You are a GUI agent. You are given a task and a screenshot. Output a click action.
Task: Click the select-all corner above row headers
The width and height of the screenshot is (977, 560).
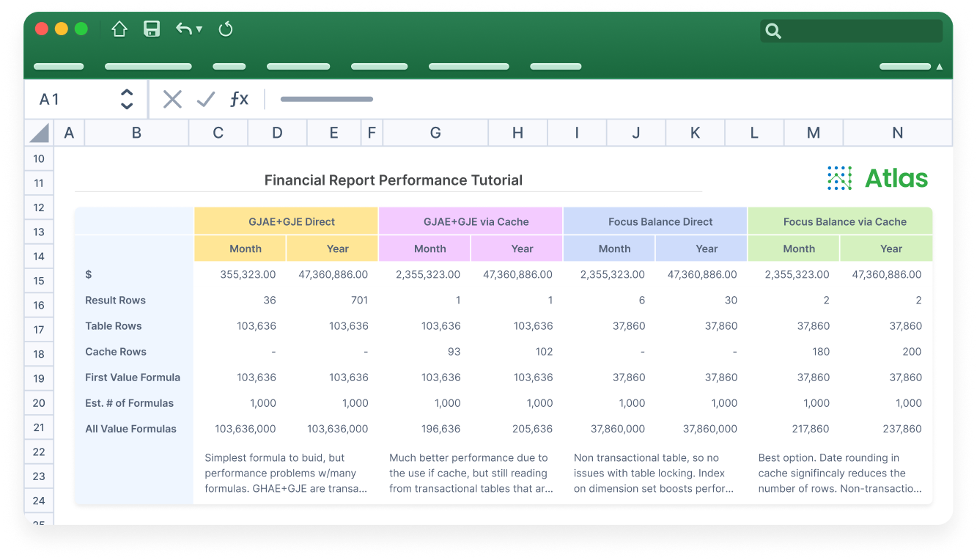pos(38,132)
